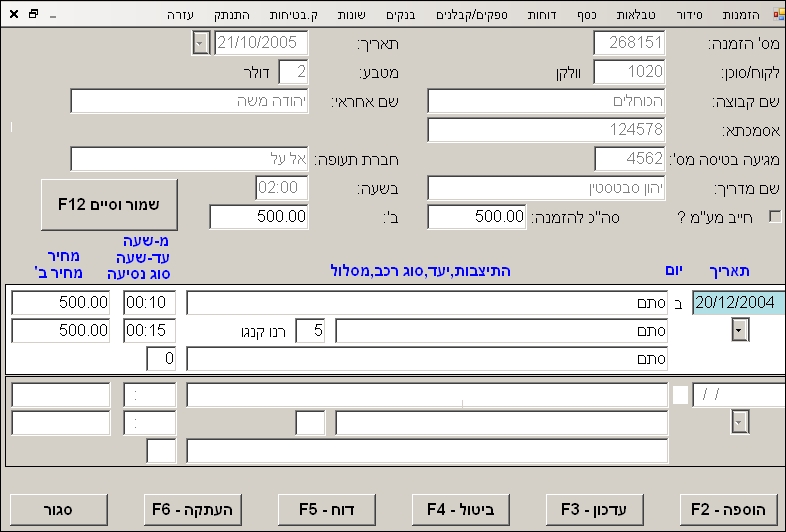
Task: Click the price B field 500.00 beside 00:15
Action: [61, 330]
